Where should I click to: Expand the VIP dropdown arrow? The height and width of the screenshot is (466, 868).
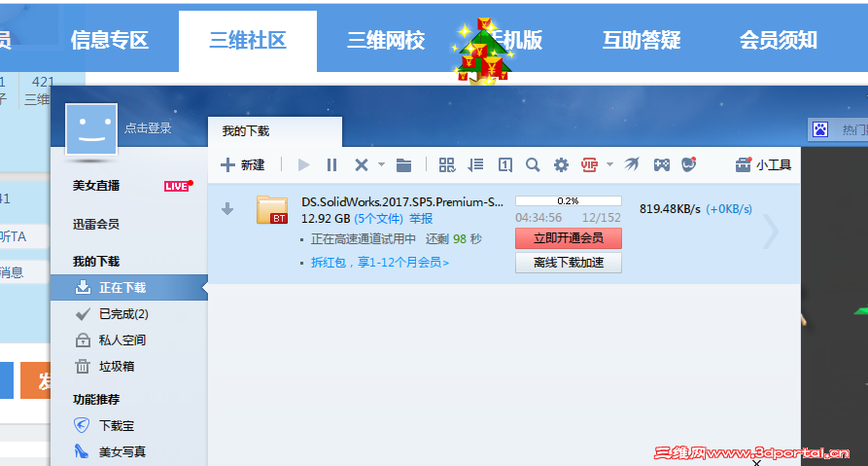(x=609, y=164)
